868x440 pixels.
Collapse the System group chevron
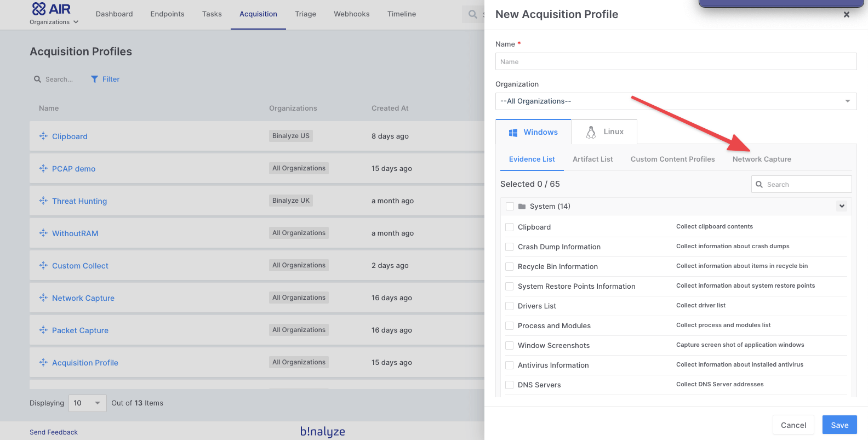(842, 207)
